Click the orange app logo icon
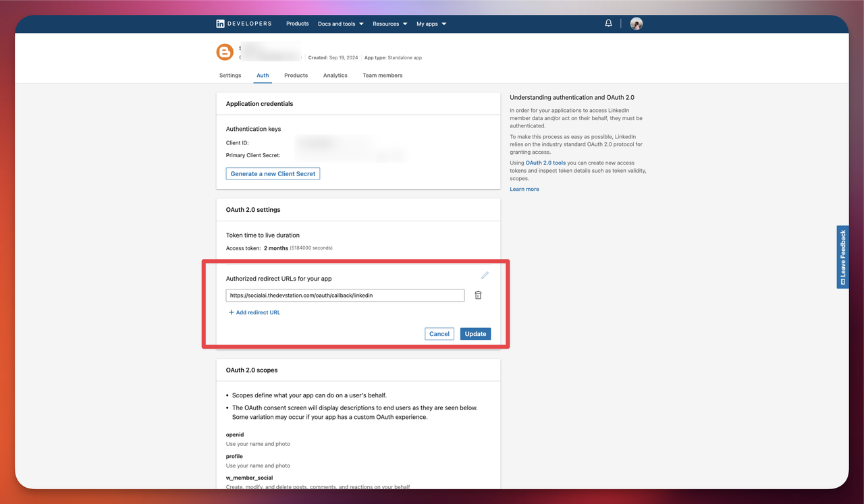 225,51
